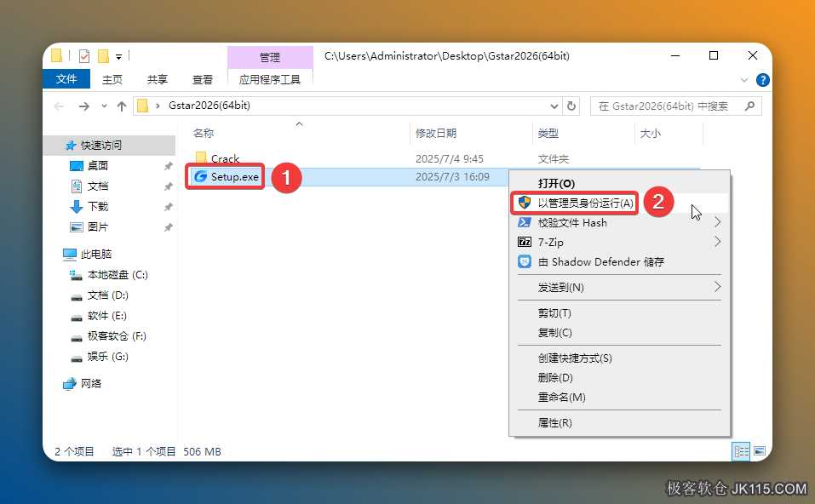This screenshot has width=815, height=504.
Task: Click the Setup.exe application icon
Action: coord(200,177)
